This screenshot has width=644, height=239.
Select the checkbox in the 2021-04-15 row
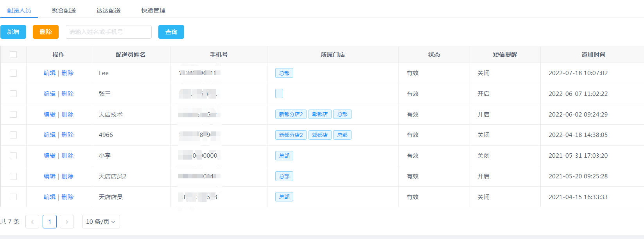point(13,197)
